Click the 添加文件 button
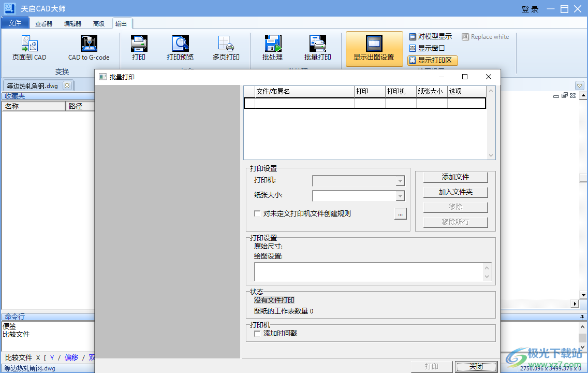This screenshot has width=588, height=373. tap(455, 177)
